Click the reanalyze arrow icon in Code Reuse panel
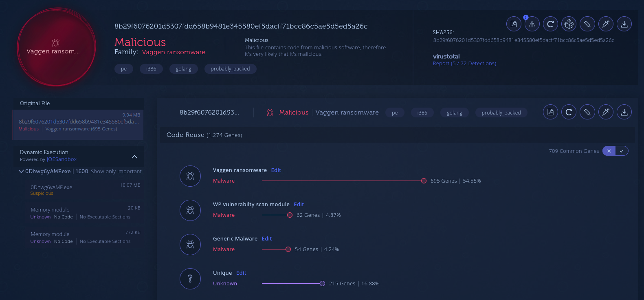This screenshot has width=644, height=300. pos(569,112)
